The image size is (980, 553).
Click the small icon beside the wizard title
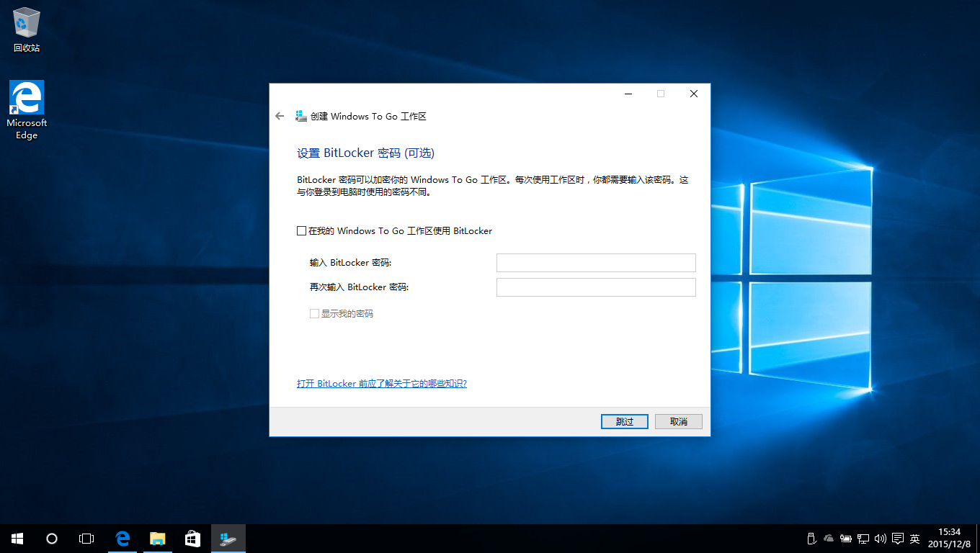point(301,116)
